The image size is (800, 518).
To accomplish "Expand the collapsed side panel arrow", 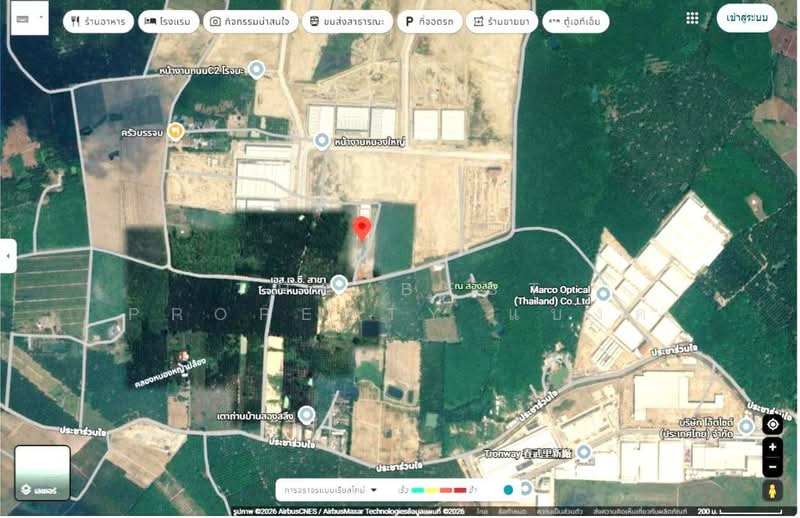I will point(8,256).
